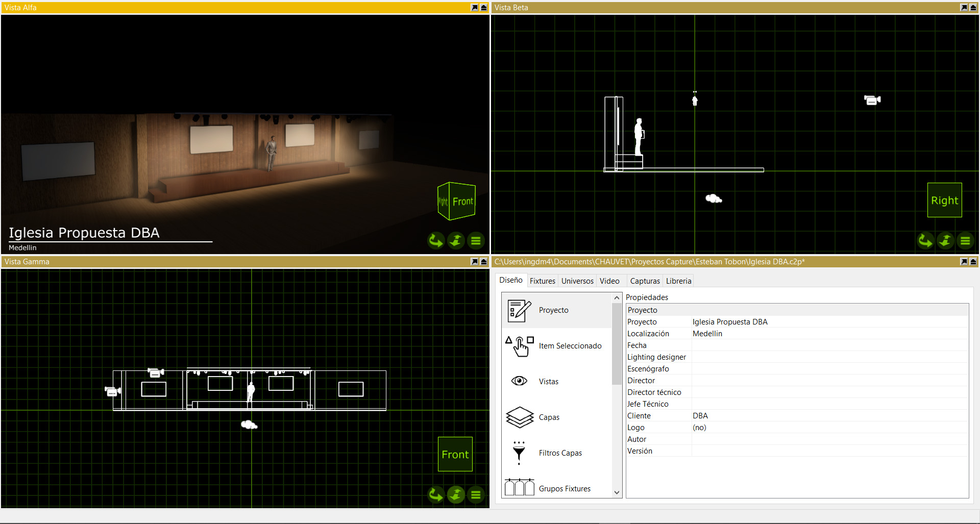Click the Right view indicator in Vista Beta

pos(944,200)
